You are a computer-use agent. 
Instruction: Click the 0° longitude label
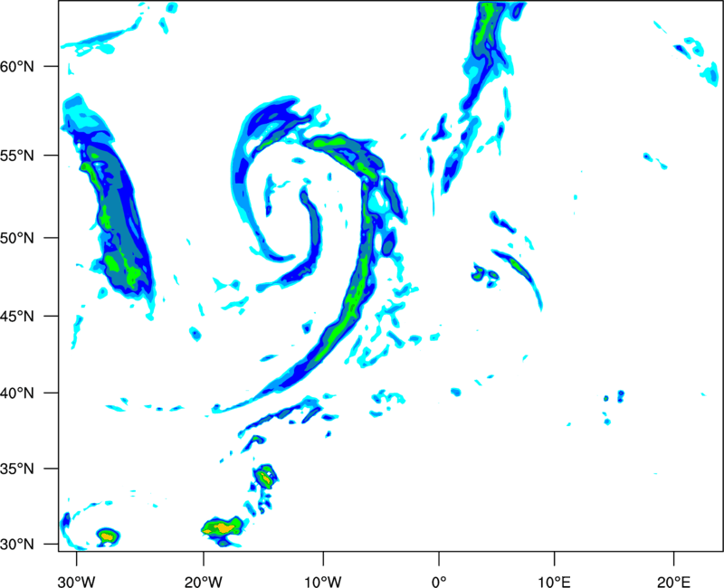(x=439, y=582)
